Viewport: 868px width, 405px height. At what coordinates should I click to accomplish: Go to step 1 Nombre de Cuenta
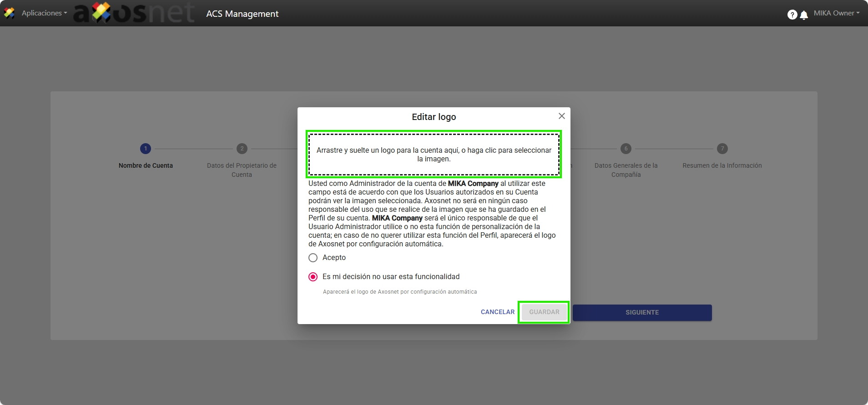pos(146,149)
